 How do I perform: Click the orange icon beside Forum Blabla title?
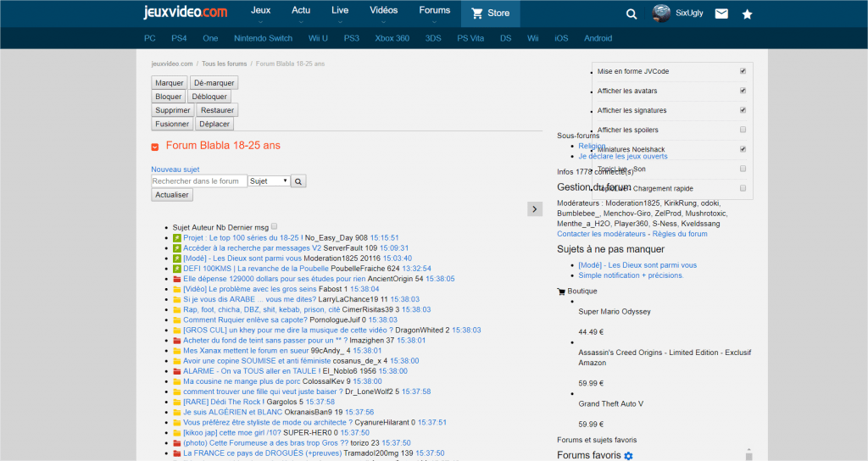[155, 147]
